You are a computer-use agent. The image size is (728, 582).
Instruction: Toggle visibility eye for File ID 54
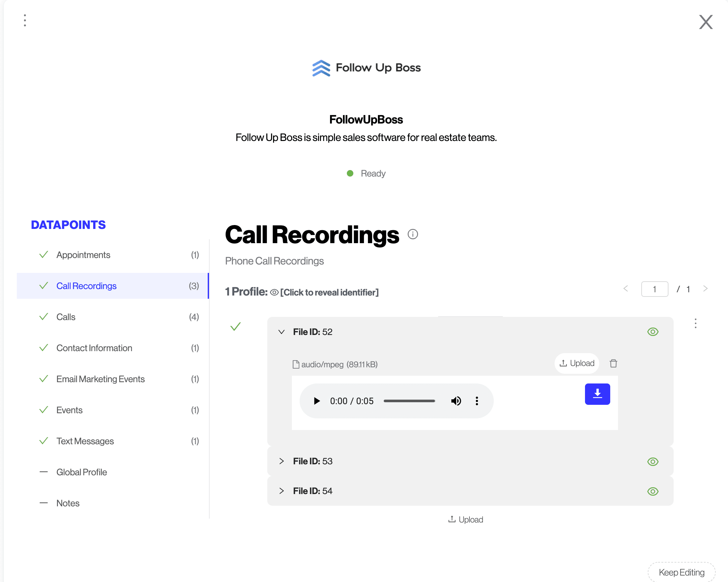pyautogui.click(x=652, y=491)
